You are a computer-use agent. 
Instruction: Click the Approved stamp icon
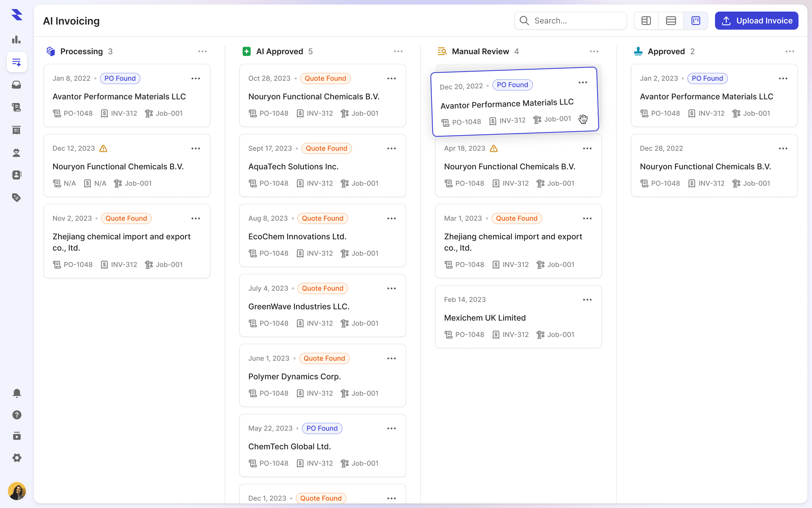pyautogui.click(x=638, y=51)
